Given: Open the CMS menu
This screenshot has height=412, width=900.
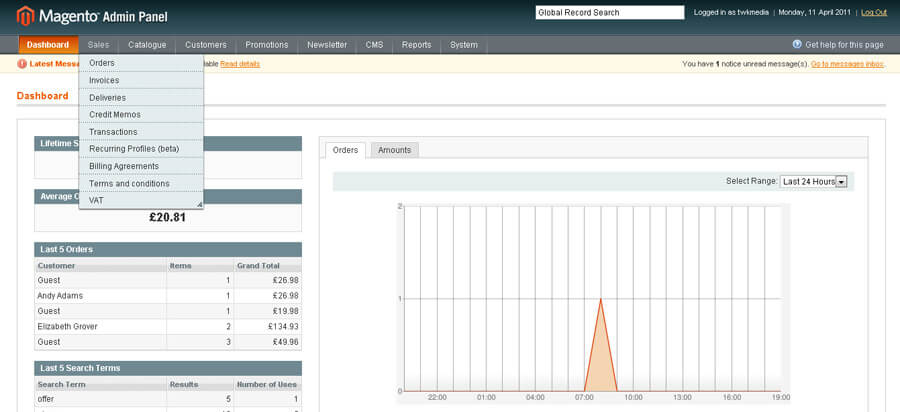Looking at the screenshot, I should click(x=374, y=45).
